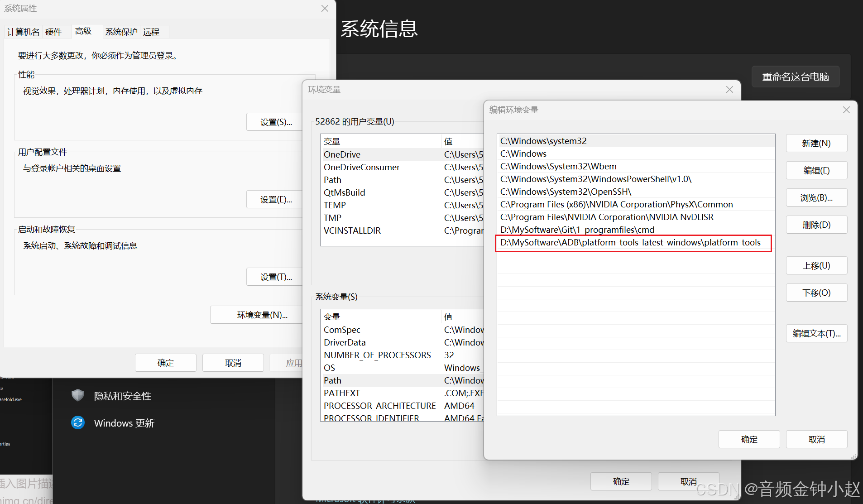This screenshot has height=504, width=863.
Task: Click 下移(O) to move entry down
Action: click(x=816, y=293)
